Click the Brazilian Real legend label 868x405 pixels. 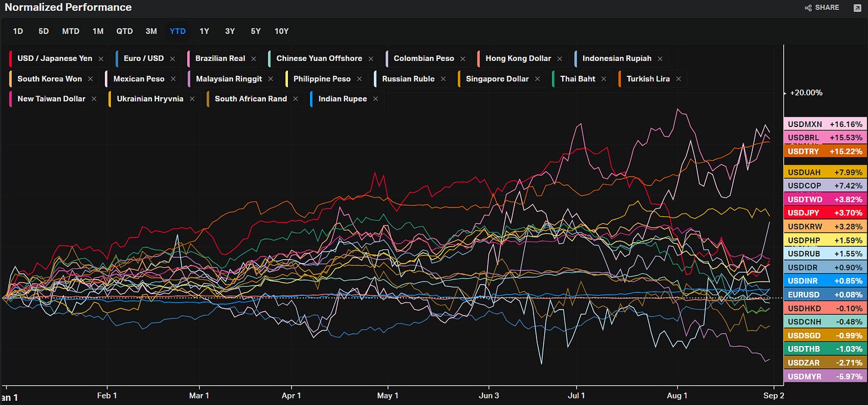tap(221, 58)
